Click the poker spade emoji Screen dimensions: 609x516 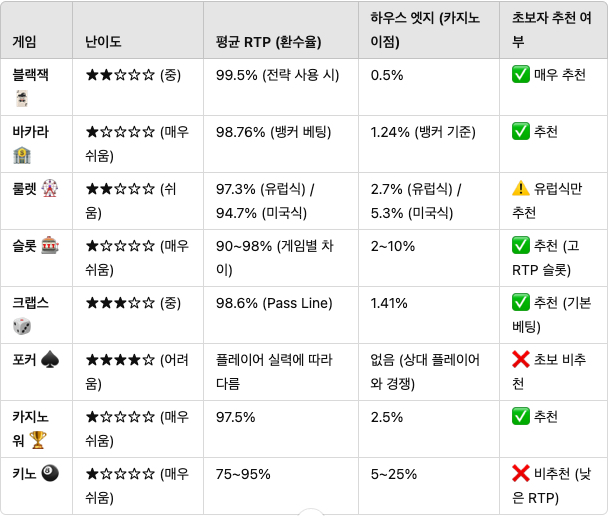(x=50, y=360)
